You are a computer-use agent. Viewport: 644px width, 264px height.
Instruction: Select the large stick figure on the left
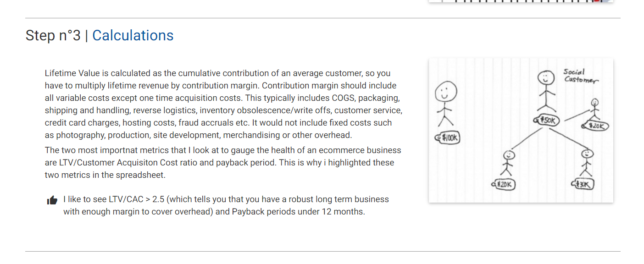[x=445, y=104]
